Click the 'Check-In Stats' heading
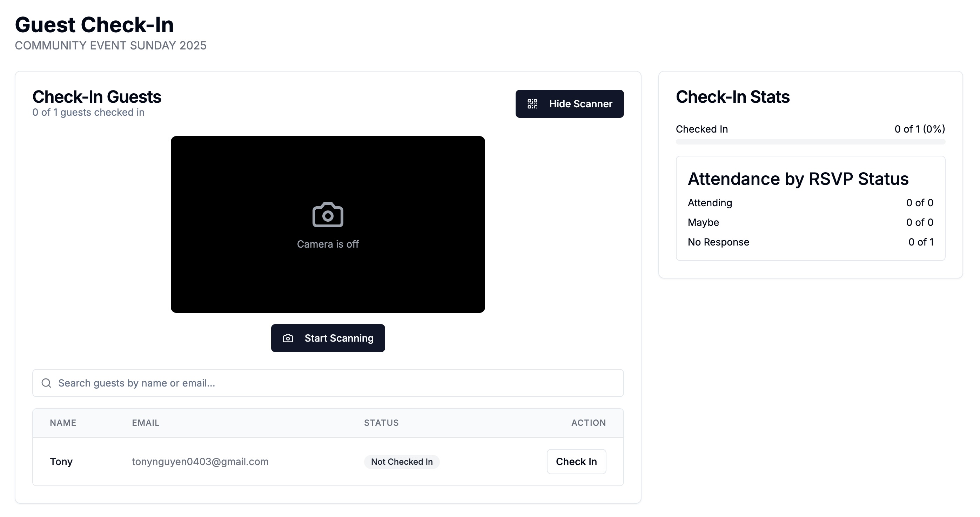The height and width of the screenshot is (517, 980). click(x=733, y=97)
